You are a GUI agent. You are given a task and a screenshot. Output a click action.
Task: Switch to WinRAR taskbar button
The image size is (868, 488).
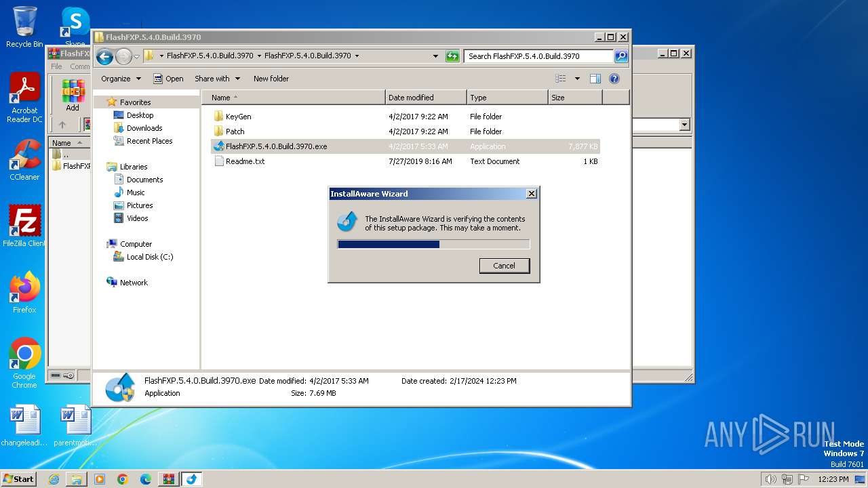[168, 479]
